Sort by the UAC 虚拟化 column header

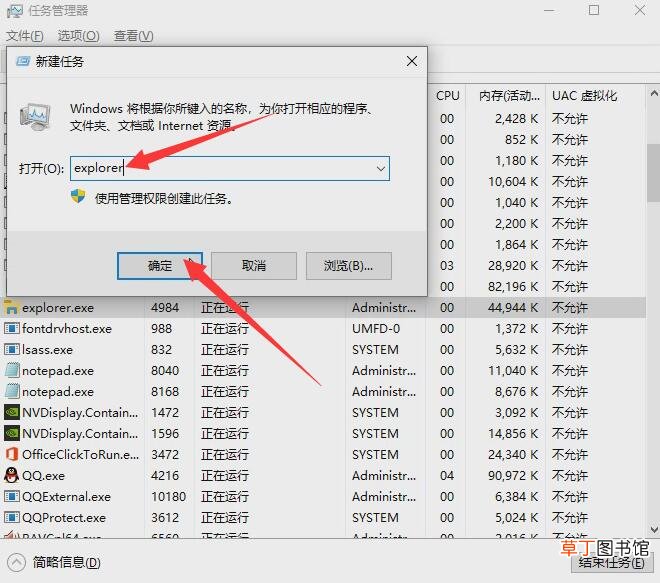585,96
